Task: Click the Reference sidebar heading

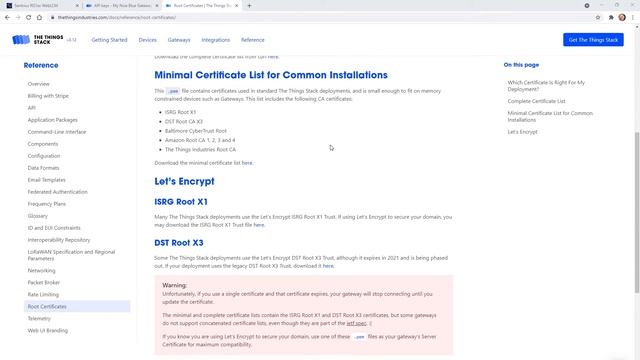Action: (x=41, y=65)
